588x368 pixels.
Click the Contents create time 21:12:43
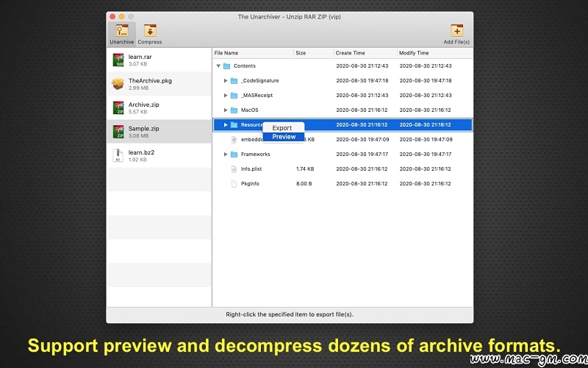pyautogui.click(x=362, y=66)
